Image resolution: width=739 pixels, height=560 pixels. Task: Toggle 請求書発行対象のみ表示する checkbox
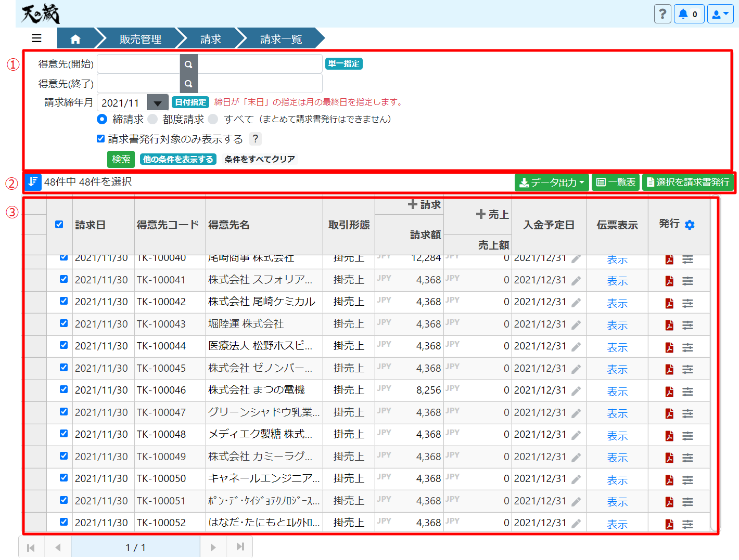tap(101, 139)
